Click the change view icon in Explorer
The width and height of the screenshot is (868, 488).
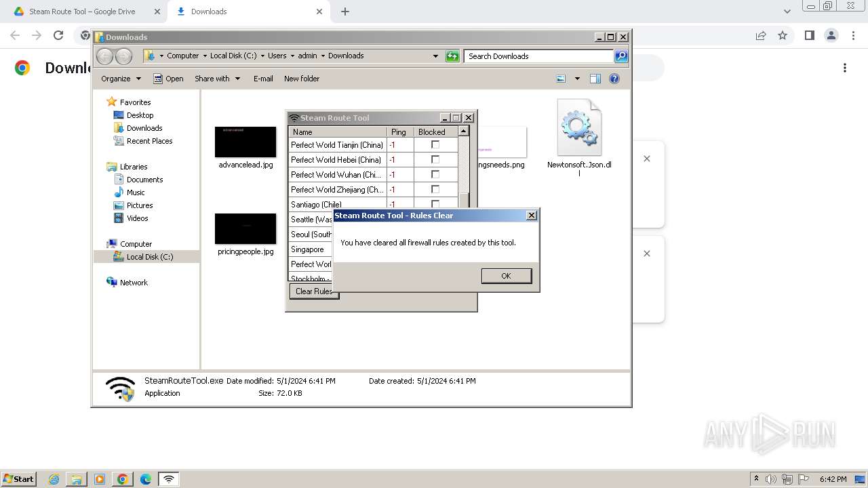[x=561, y=79]
